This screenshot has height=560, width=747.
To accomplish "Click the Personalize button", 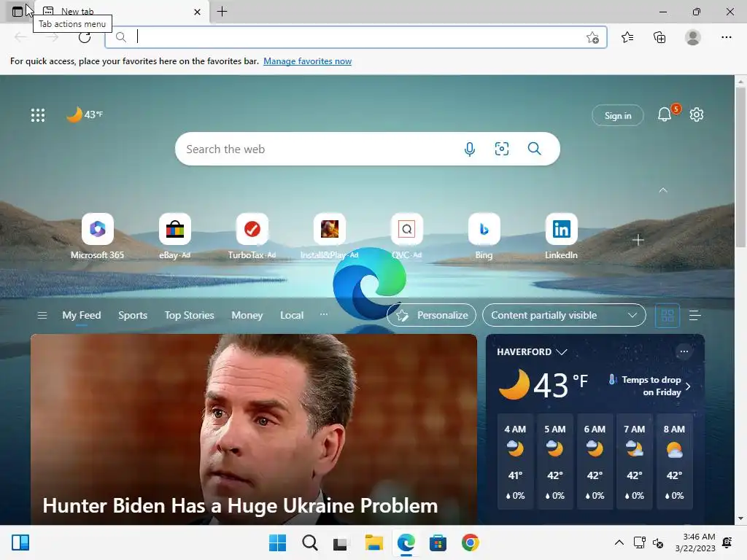I will (432, 315).
